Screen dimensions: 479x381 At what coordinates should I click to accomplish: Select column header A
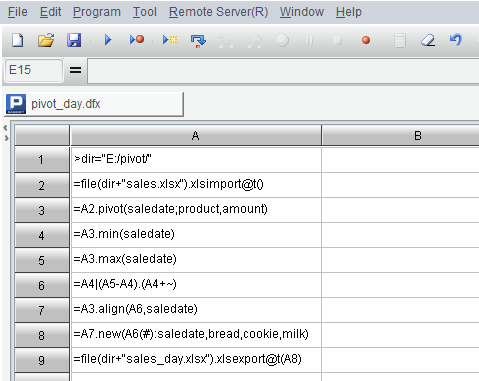click(x=196, y=135)
